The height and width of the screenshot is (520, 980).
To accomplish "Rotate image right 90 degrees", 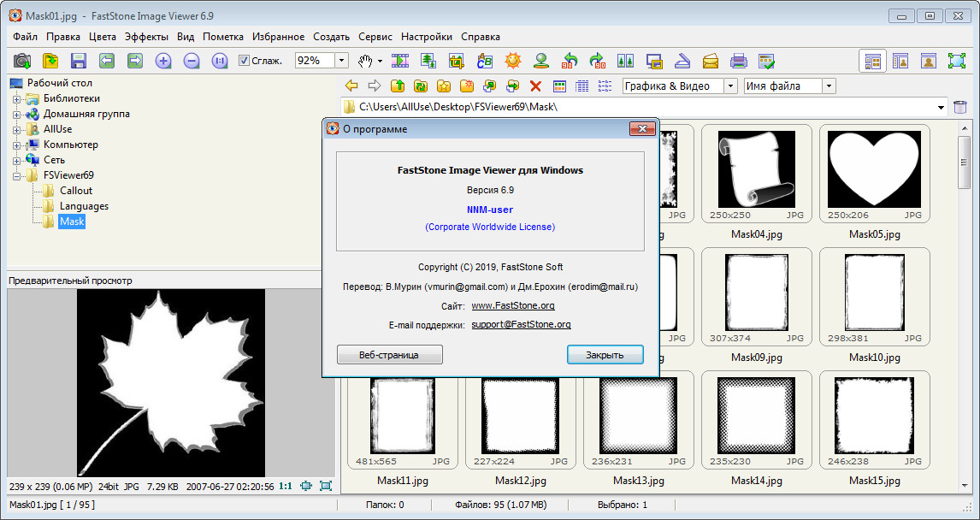I will [x=598, y=61].
